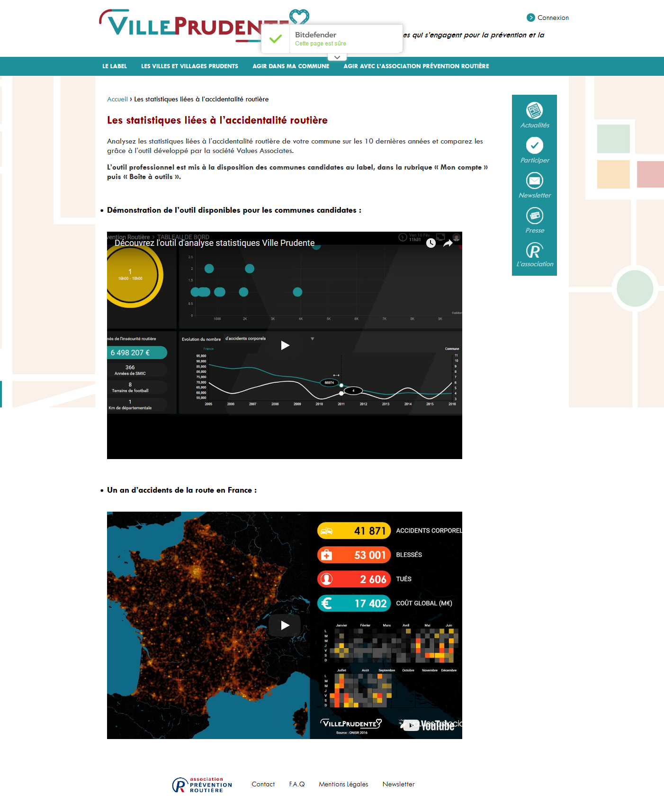Open the F.A.Q footer link
Image resolution: width=664 pixels, height=812 pixels.
coord(297,784)
